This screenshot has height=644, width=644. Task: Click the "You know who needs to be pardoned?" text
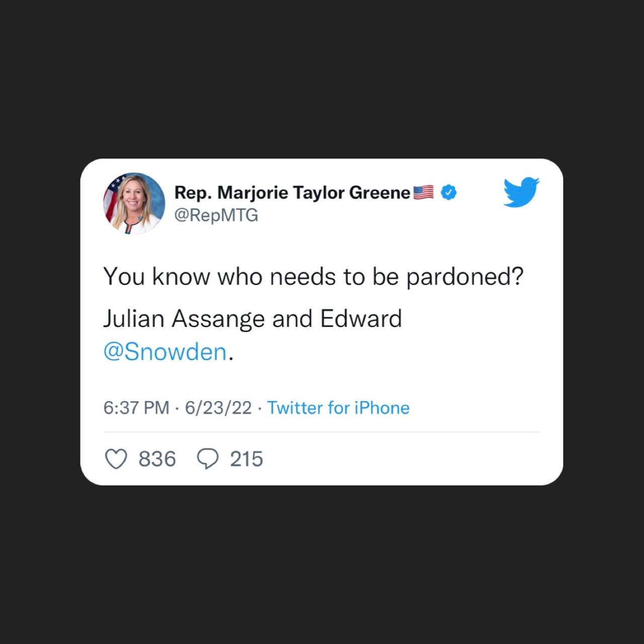coord(313,277)
